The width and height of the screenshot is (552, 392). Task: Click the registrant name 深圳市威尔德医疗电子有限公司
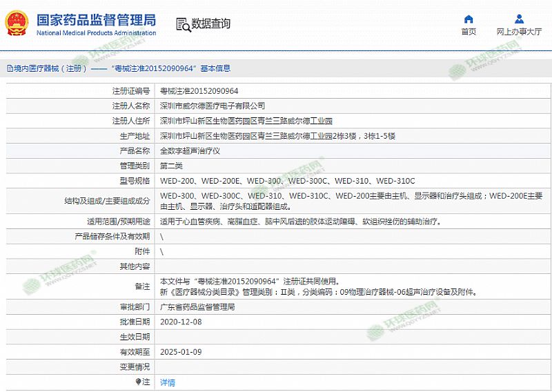coord(213,106)
